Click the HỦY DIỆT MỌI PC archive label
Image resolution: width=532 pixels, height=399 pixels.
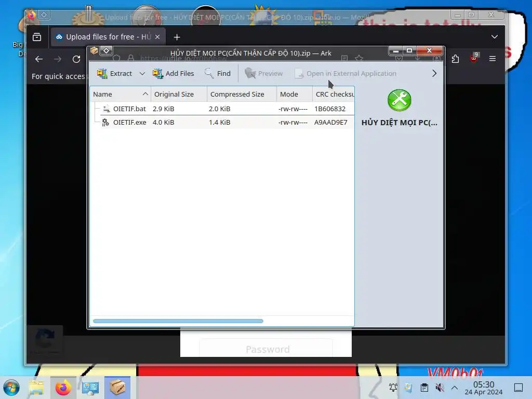pyautogui.click(x=400, y=123)
